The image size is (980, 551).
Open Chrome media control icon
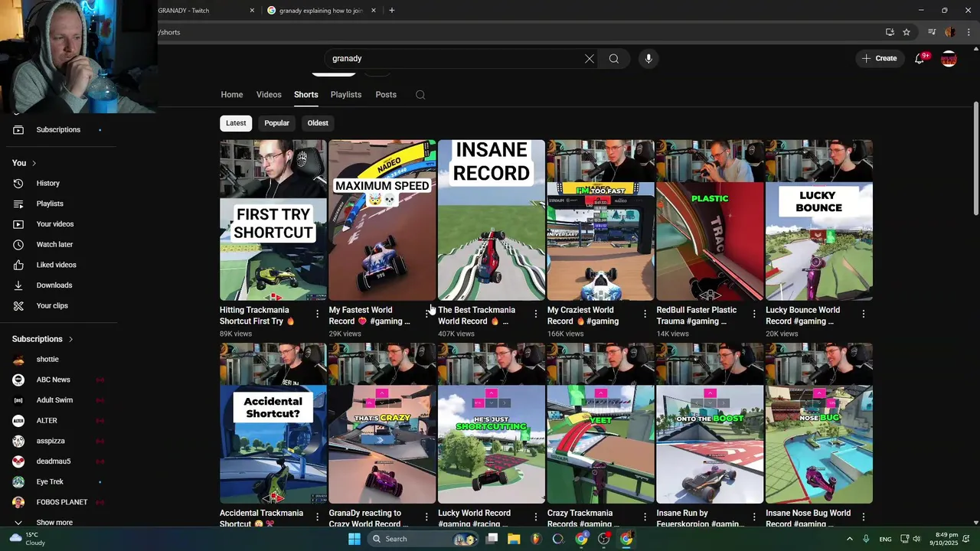click(932, 32)
